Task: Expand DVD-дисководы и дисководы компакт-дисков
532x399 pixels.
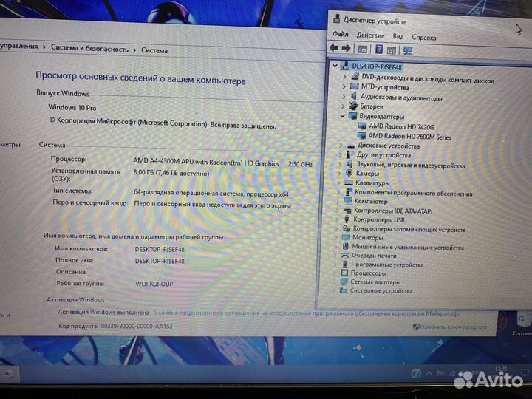Action: coord(344,77)
